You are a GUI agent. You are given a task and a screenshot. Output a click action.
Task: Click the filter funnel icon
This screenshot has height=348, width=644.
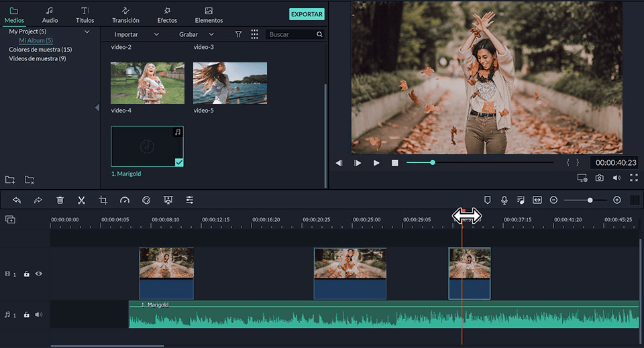tap(238, 34)
